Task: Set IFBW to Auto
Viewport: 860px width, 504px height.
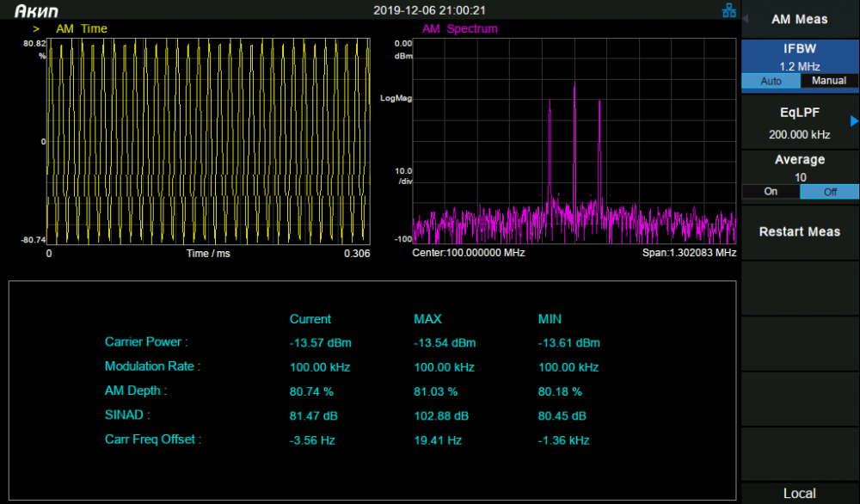Action: pos(771,81)
